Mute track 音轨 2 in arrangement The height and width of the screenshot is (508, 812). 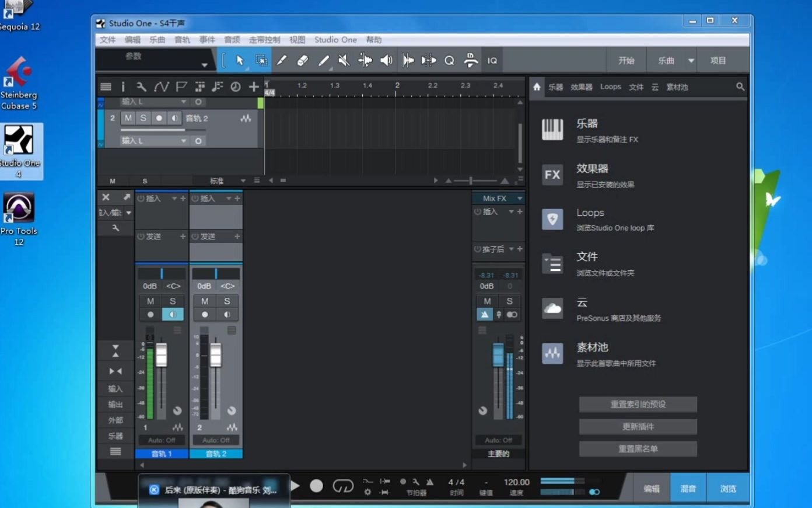click(x=128, y=118)
